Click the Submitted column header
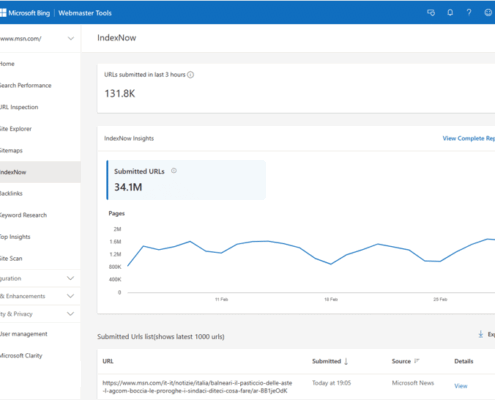Image resolution: width=495 pixels, height=400 pixels. point(326,361)
